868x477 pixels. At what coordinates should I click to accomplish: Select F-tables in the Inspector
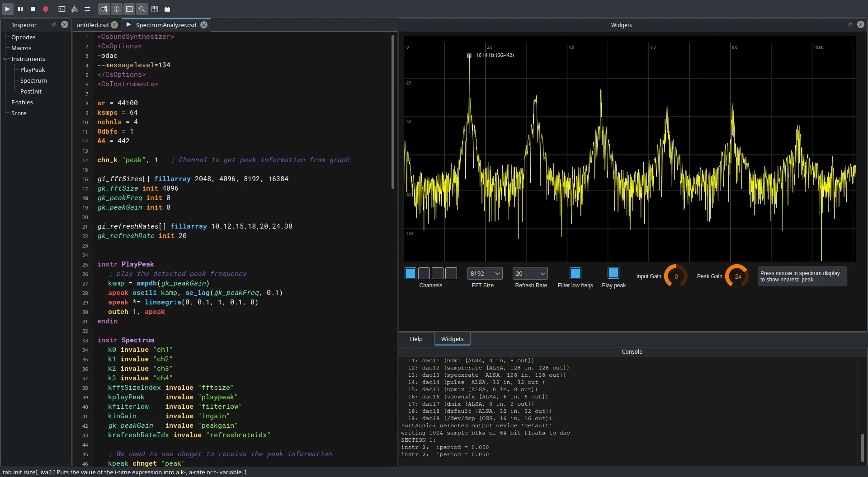[22, 102]
